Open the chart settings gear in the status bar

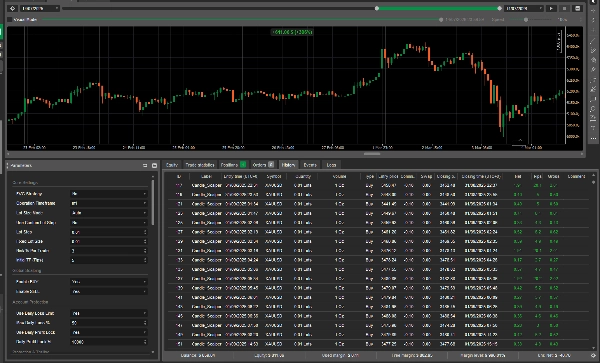point(593,356)
